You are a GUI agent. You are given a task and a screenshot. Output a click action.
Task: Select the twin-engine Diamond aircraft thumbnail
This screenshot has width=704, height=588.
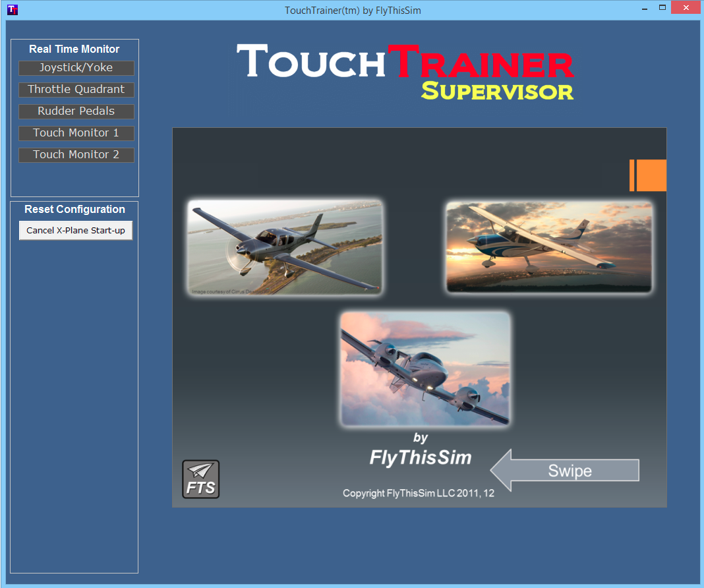click(x=425, y=369)
